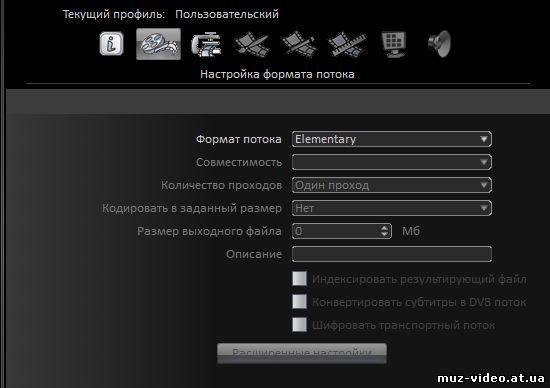Increase Размер выходного файла with up arrow
This screenshot has height=388, width=550.
coord(384,228)
